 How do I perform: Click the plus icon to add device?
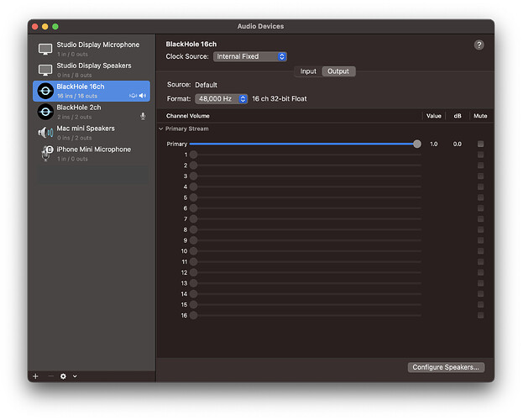[x=35, y=376]
